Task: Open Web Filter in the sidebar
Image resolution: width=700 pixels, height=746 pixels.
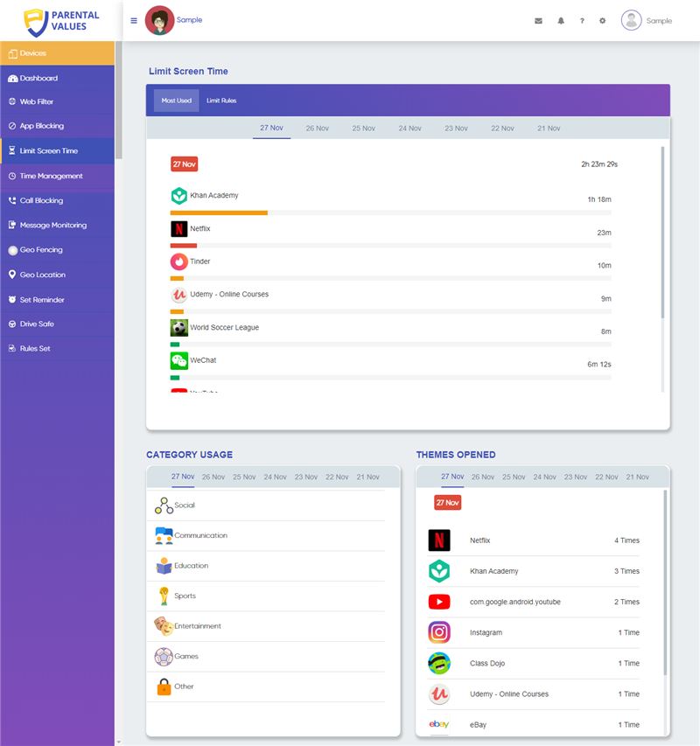Action: coord(57,101)
